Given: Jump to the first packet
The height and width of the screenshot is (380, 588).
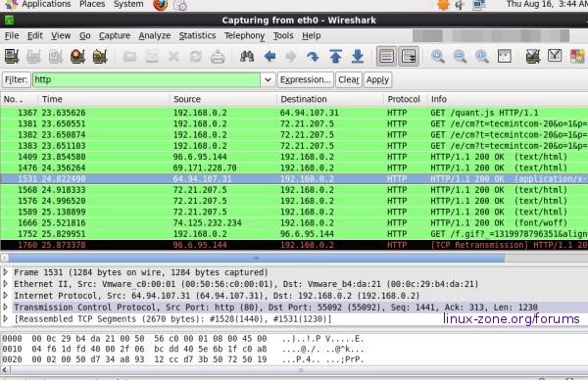Looking at the screenshot, I should pyautogui.click(x=335, y=57).
